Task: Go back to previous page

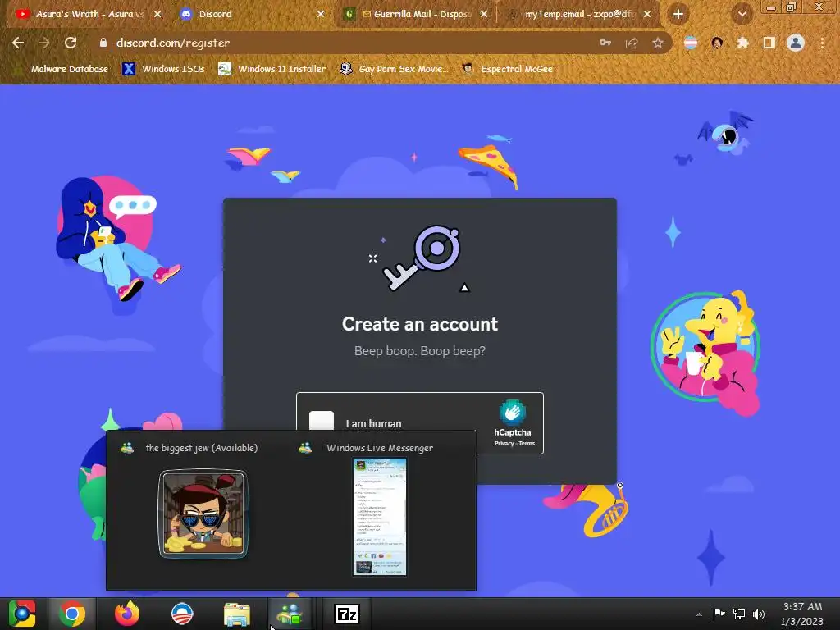Action: [18, 43]
